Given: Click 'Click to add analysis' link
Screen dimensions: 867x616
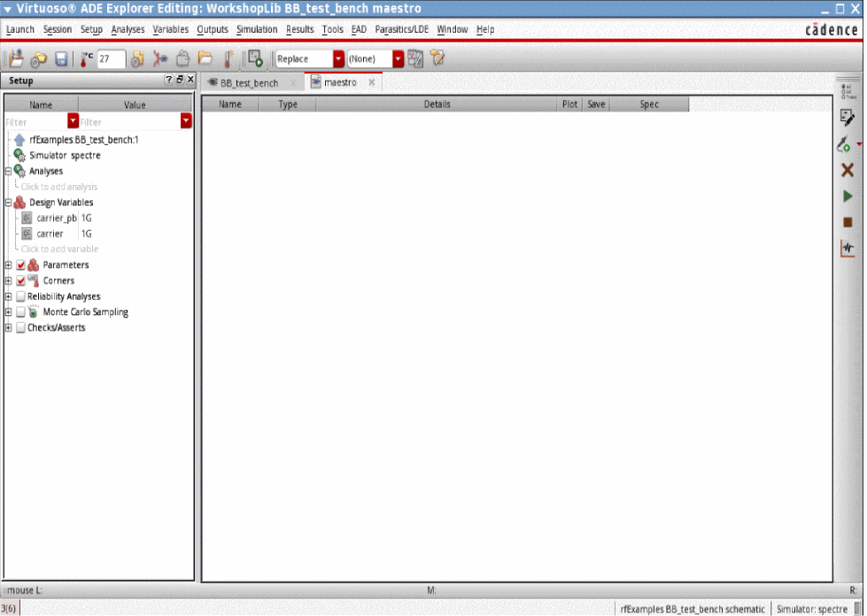Looking at the screenshot, I should [59, 187].
